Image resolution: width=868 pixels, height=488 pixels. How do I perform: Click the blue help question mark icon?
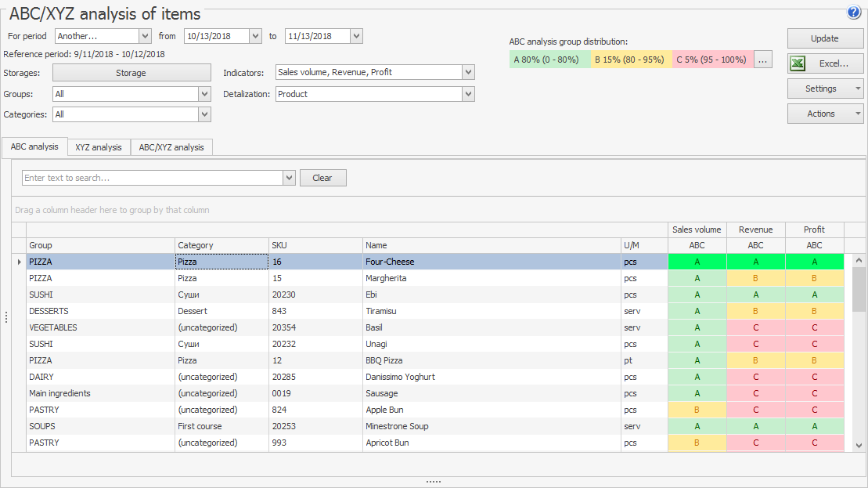(854, 12)
